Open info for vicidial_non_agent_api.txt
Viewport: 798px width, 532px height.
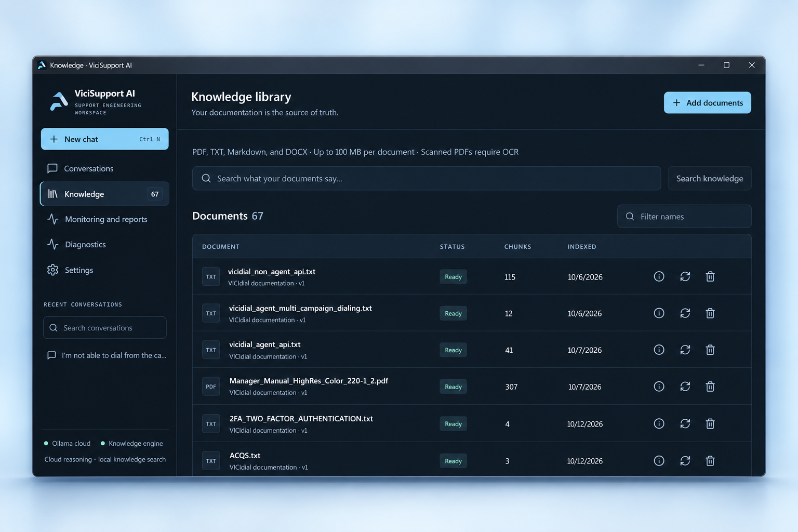tap(659, 276)
